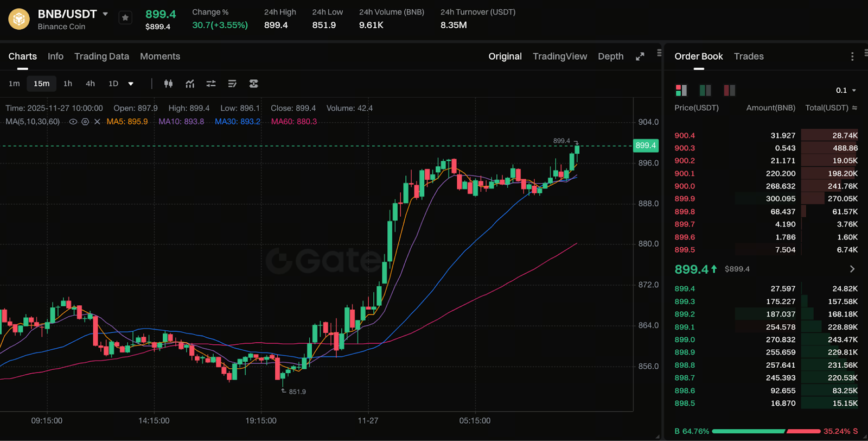Expand chart to fullscreen

pyautogui.click(x=640, y=56)
